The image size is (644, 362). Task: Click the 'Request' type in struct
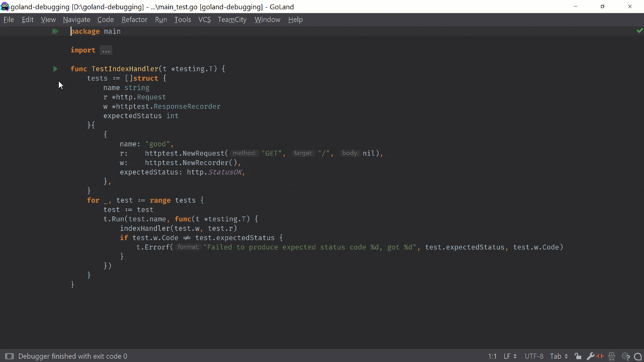pyautogui.click(x=151, y=97)
